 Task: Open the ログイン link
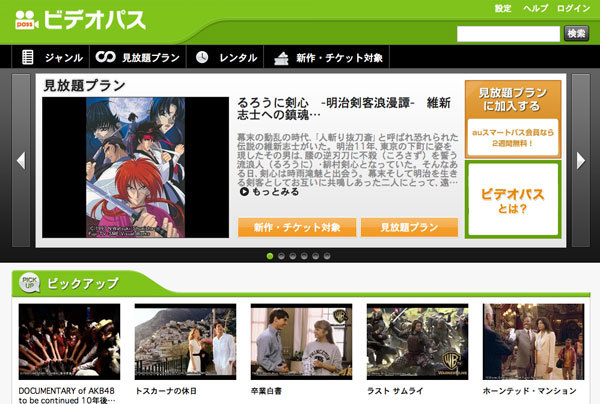click(x=573, y=8)
